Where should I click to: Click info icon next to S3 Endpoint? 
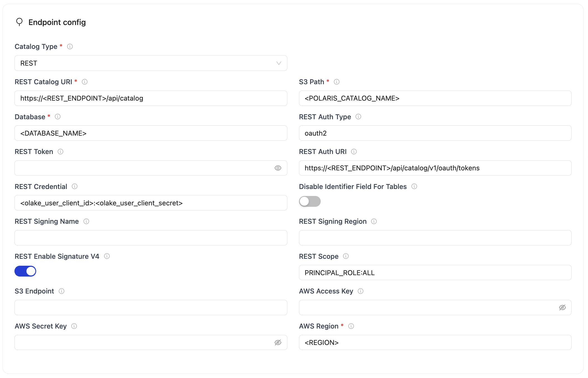(x=61, y=291)
